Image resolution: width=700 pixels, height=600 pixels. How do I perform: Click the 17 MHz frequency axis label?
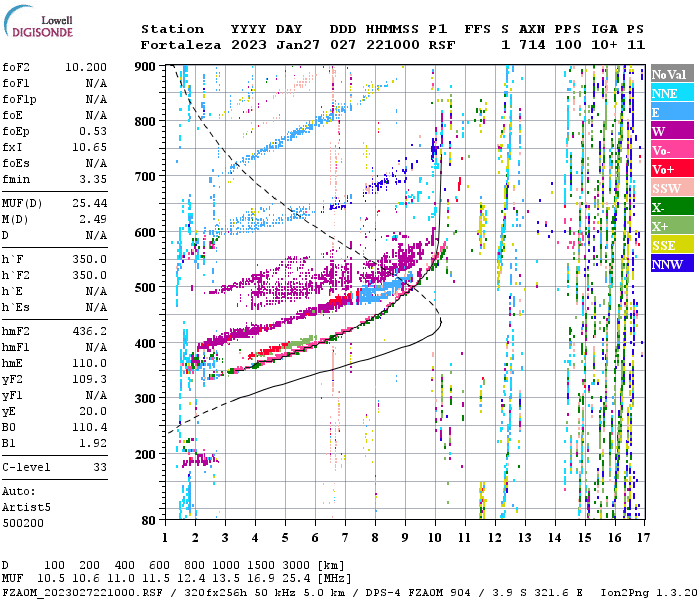(x=643, y=538)
